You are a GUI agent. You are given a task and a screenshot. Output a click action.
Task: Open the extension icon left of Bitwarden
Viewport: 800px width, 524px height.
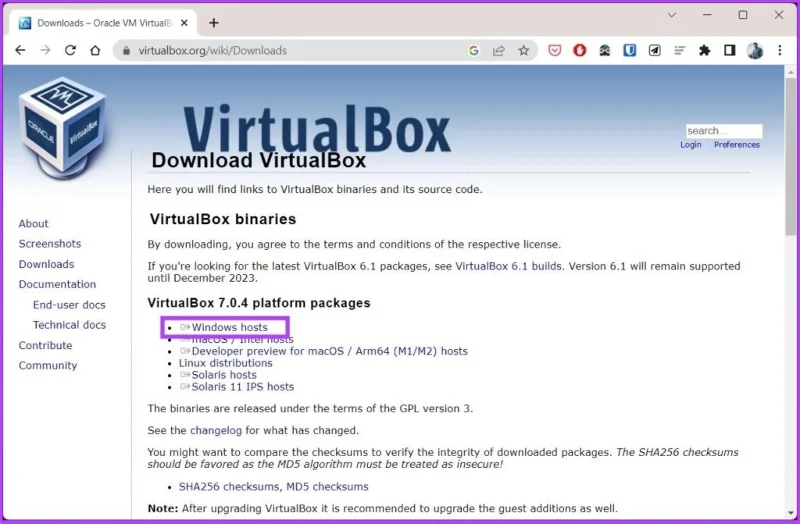[605, 50]
